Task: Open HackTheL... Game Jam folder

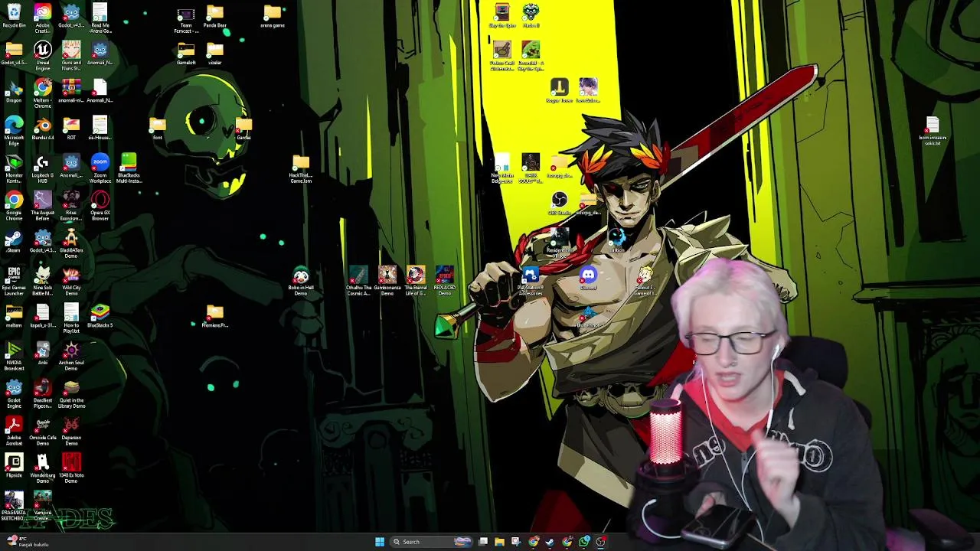Action: tap(301, 168)
